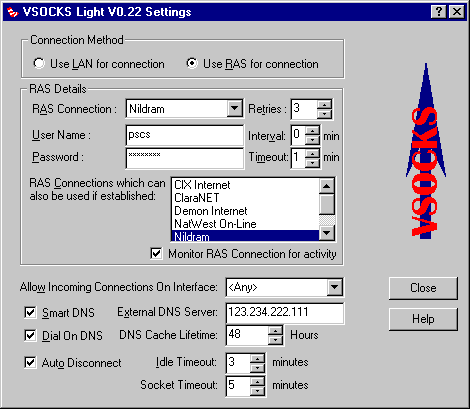This screenshot has width=470, height=409.
Task: Increase the Timeout minutes value
Action: point(312,153)
